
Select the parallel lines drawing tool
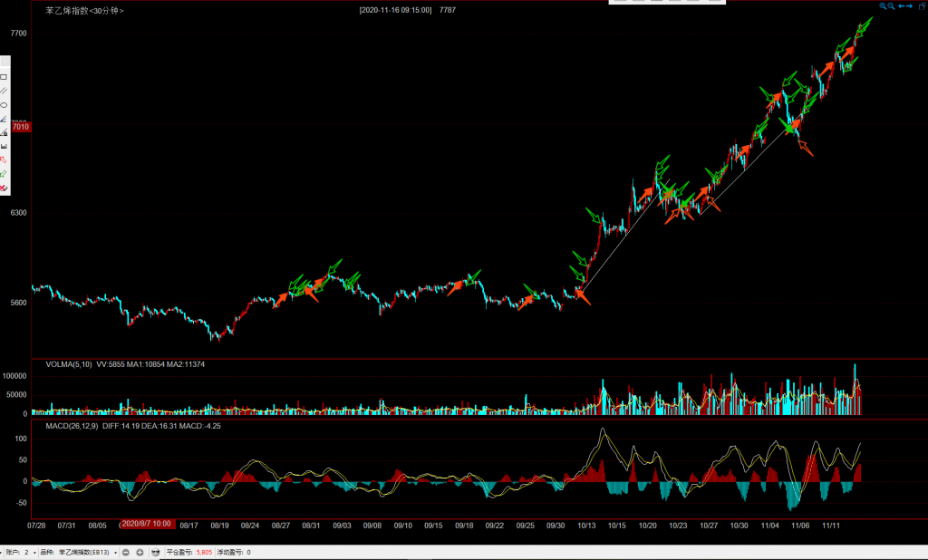4,91
